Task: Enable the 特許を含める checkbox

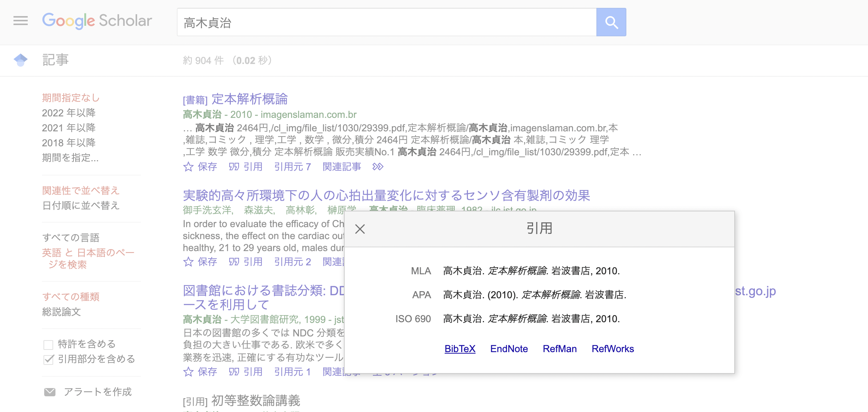Action: coord(49,344)
